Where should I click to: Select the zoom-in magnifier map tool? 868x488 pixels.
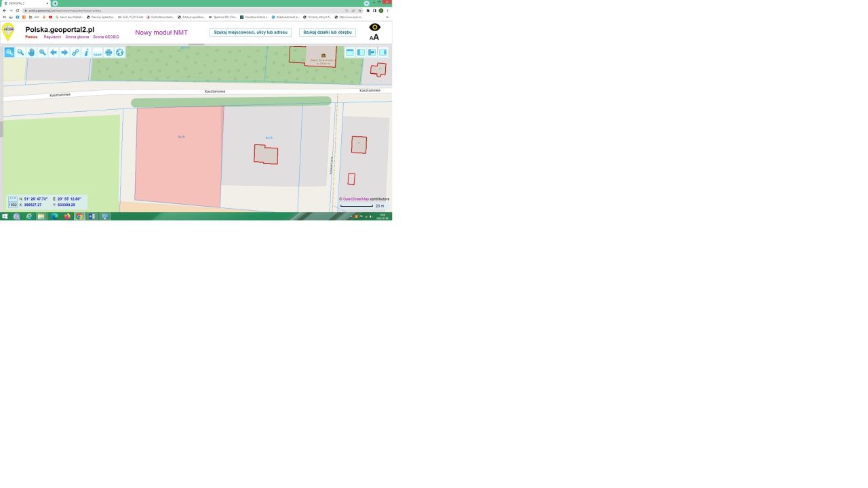click(9, 52)
